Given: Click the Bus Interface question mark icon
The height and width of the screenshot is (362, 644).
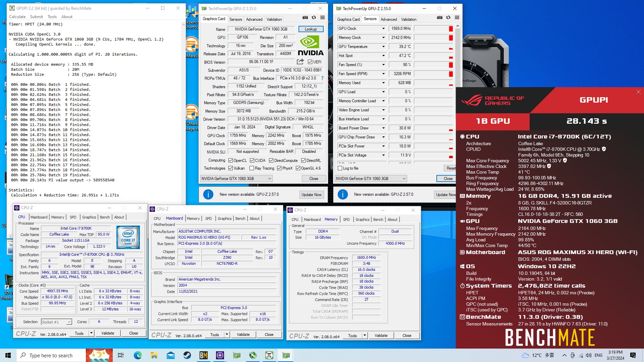Looking at the screenshot, I should point(322,78).
